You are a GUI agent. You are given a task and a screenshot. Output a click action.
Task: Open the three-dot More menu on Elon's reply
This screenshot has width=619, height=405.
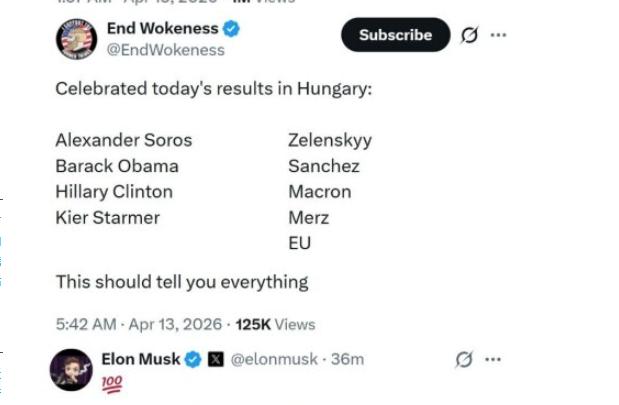pyautogui.click(x=492, y=359)
